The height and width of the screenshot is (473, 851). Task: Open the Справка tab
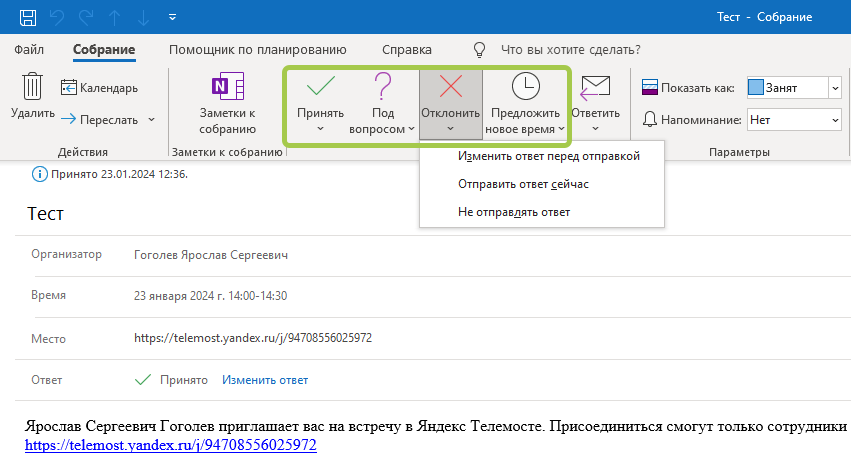tap(407, 49)
